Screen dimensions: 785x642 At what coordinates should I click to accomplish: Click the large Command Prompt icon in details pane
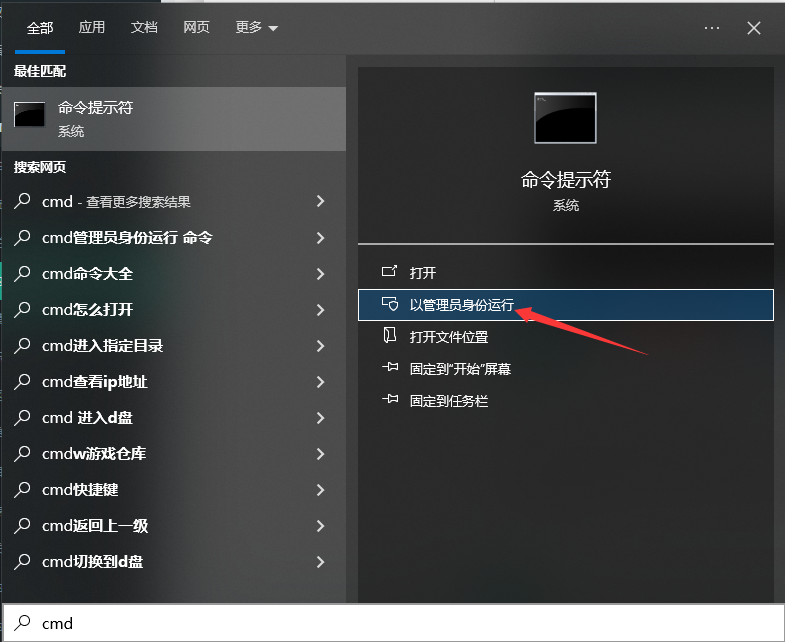[x=565, y=119]
